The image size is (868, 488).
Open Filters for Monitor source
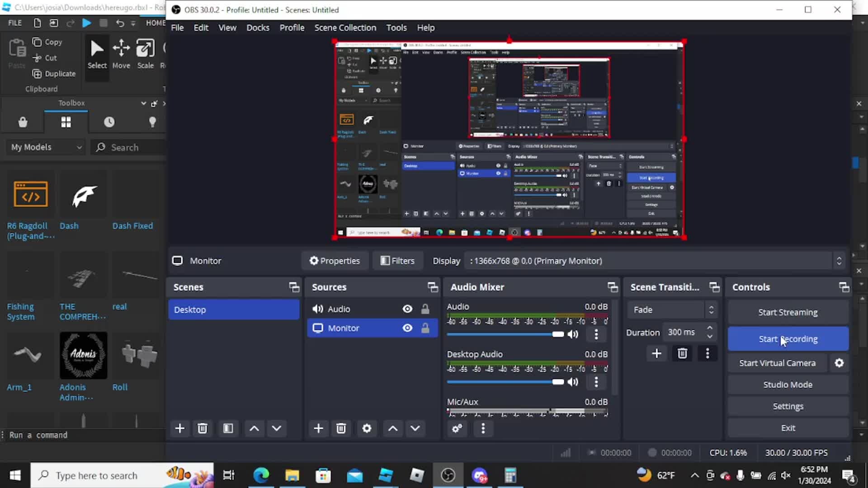click(397, 261)
